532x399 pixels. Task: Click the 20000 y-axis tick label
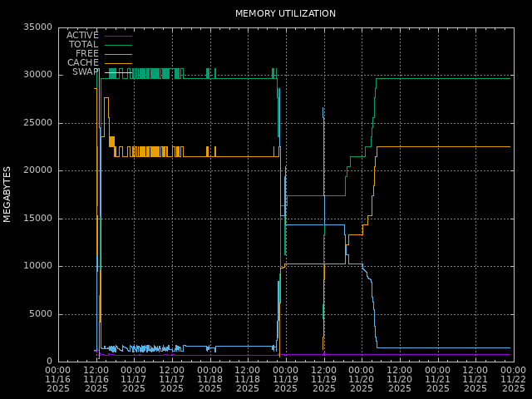pos(37,170)
